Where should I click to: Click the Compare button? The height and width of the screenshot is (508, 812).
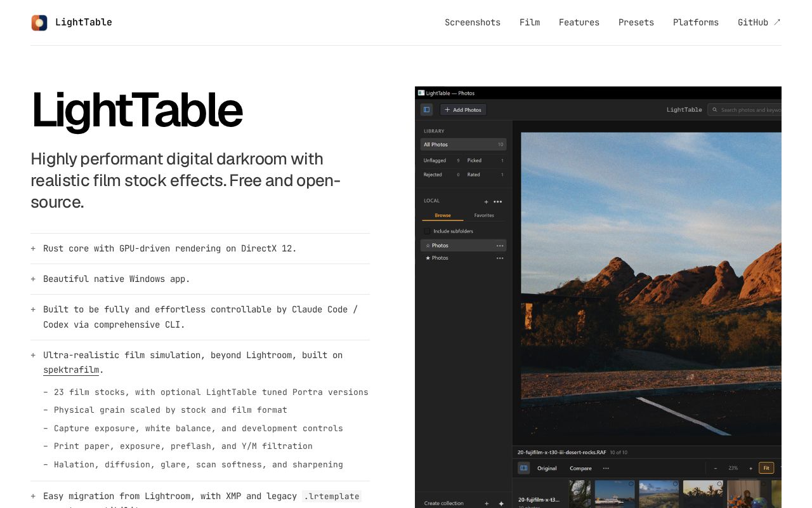pos(580,468)
